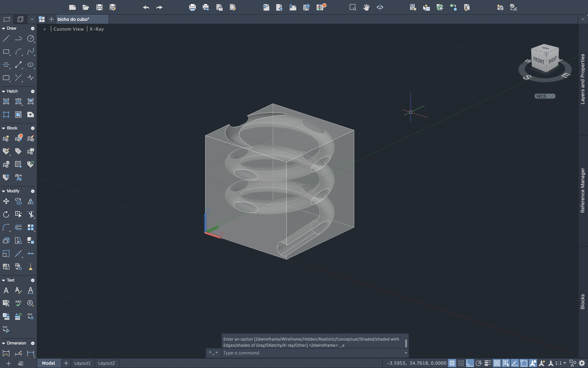
Task: Collapse the Dimension panel
Action: [x=3, y=343]
